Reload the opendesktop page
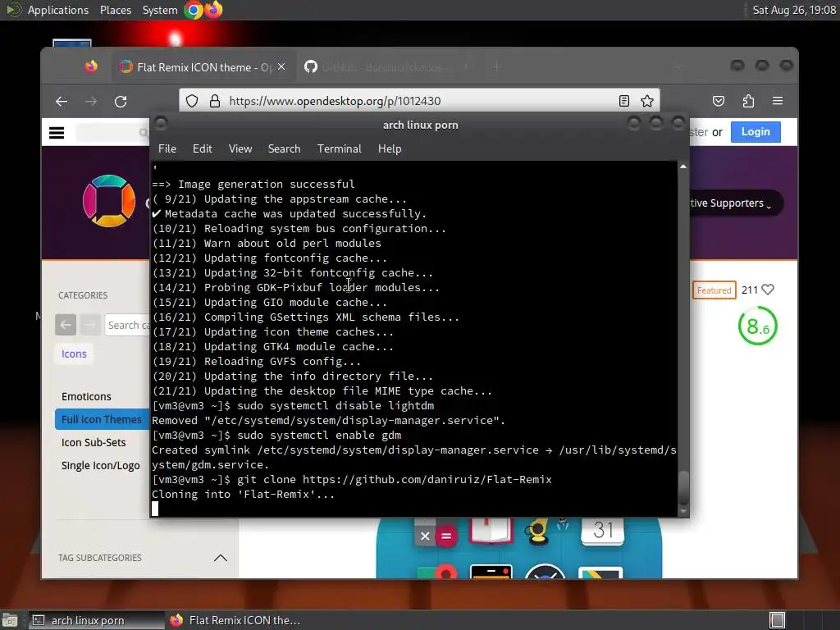 tap(121, 101)
